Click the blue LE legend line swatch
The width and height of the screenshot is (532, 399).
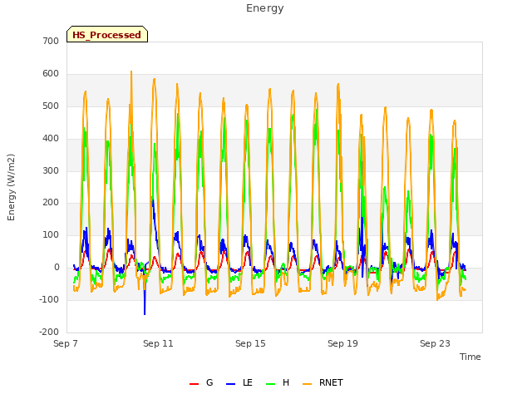point(230,384)
